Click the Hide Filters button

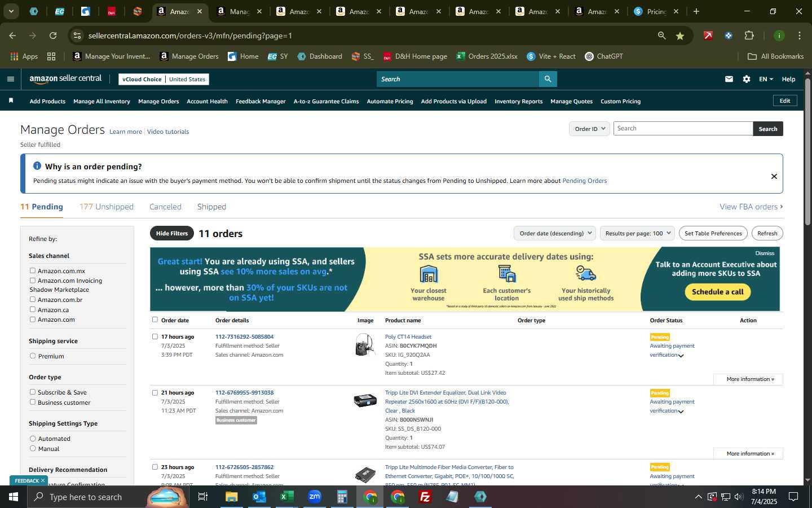point(172,233)
